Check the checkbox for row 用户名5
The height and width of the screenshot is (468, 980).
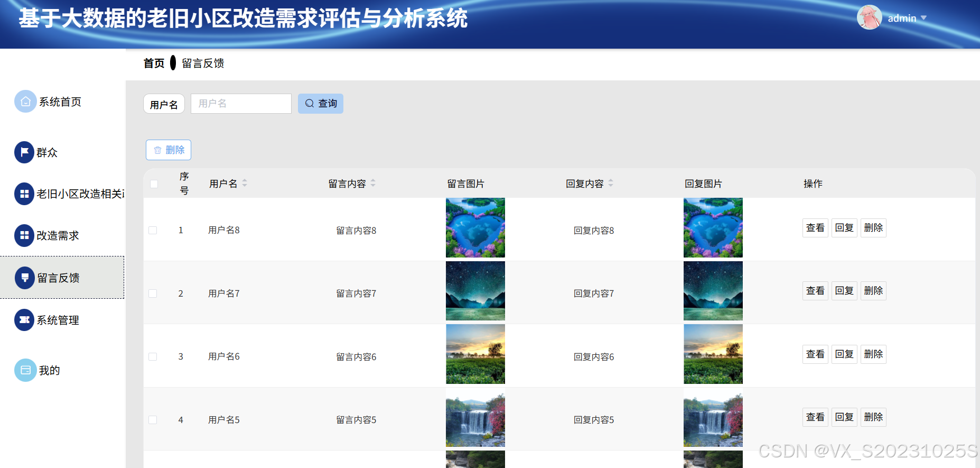pos(153,420)
